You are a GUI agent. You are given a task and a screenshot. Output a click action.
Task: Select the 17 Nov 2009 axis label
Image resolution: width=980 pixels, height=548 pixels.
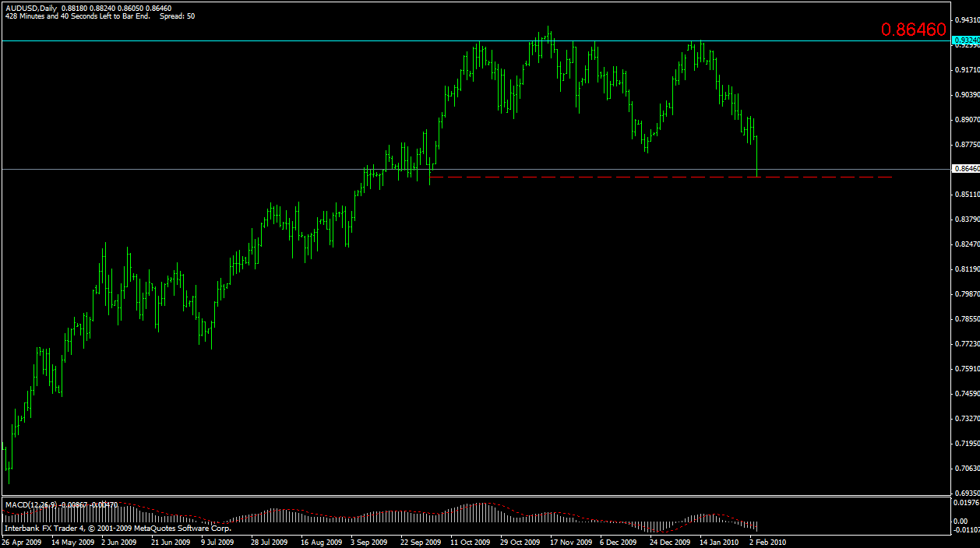click(x=569, y=541)
